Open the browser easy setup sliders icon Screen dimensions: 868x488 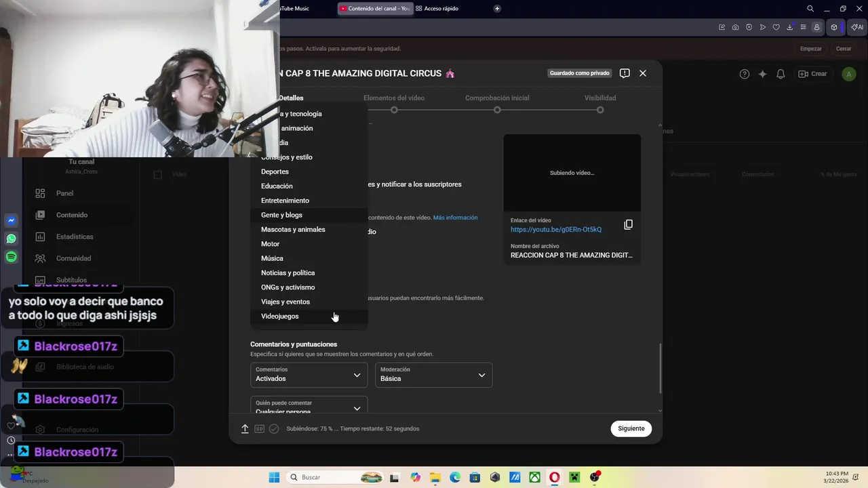tap(803, 27)
